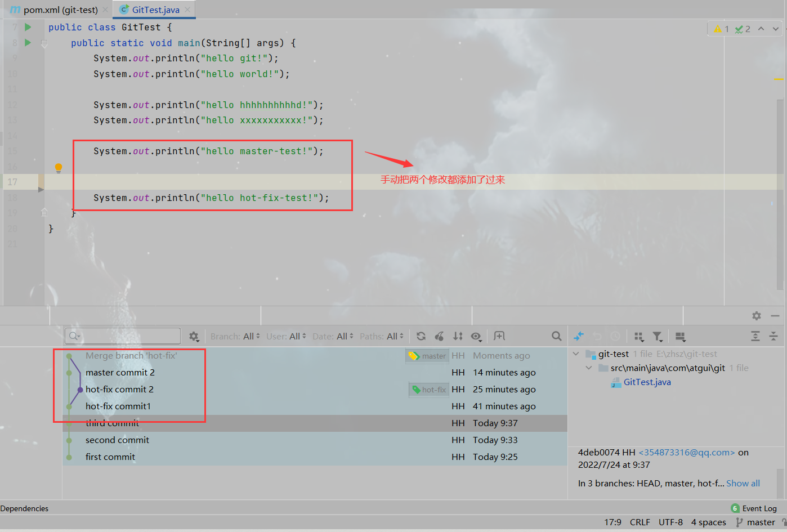Screen dimensions: 787x532
Task: Click the editor vertical scrollbar
Action: pos(780,194)
